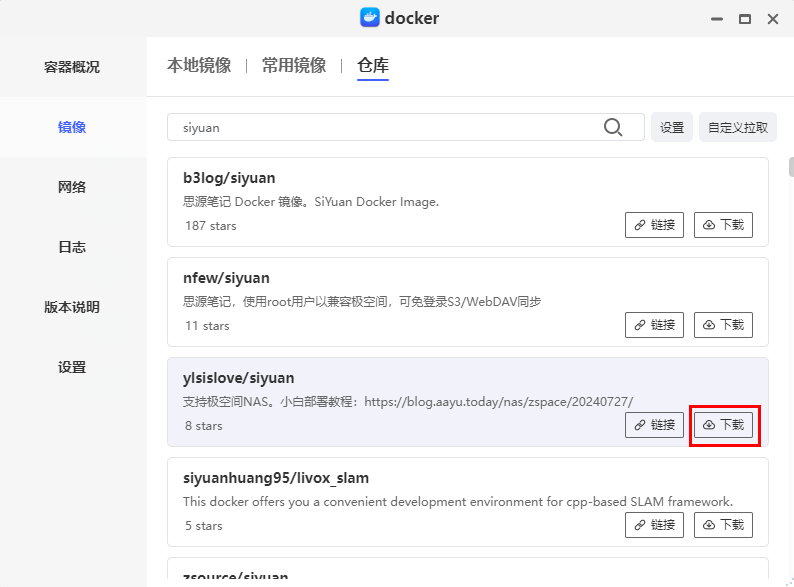Download the nfew/siyuan image
This screenshot has height=587, width=794.
click(723, 325)
